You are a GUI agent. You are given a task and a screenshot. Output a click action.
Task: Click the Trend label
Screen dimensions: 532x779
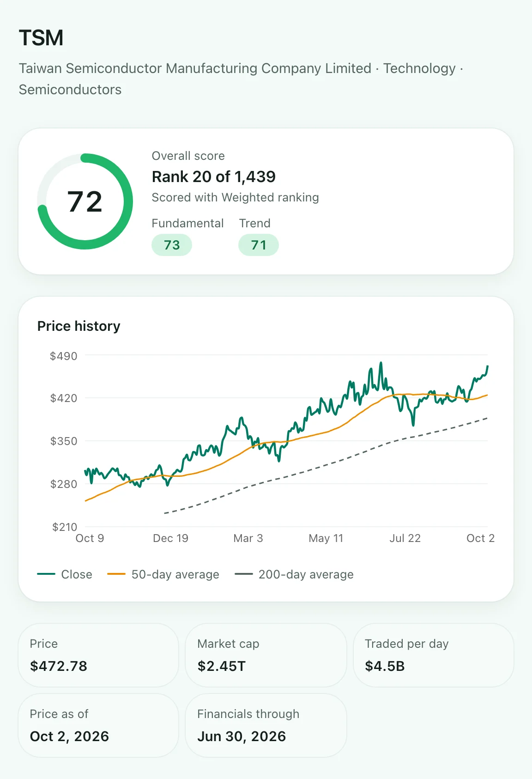coord(255,223)
